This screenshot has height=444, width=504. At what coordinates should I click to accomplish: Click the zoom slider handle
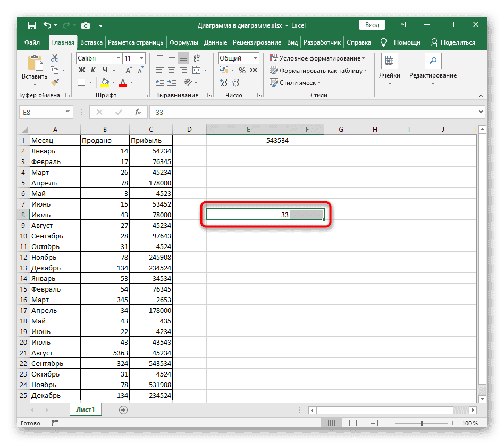pos(422,423)
